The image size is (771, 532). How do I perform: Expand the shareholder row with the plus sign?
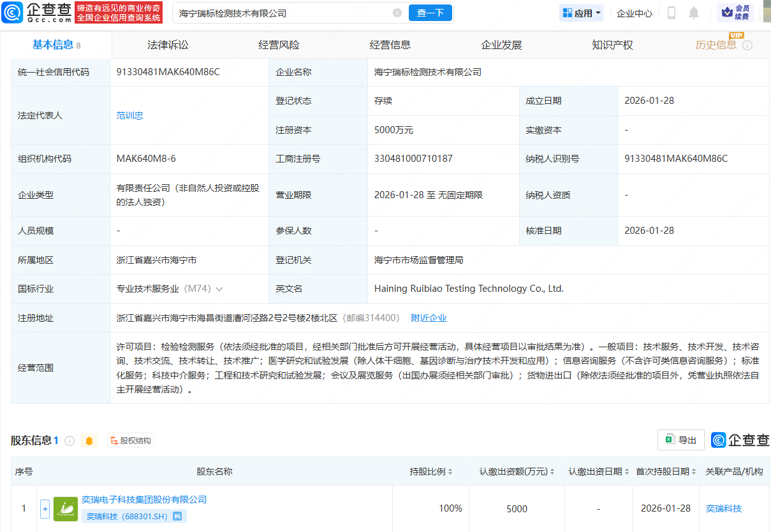coord(45,508)
